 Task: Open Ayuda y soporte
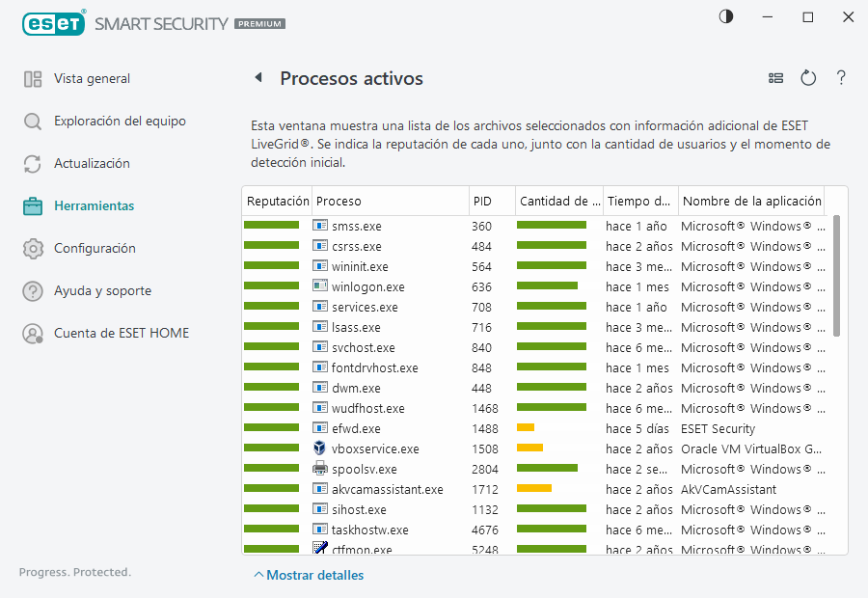pos(102,291)
